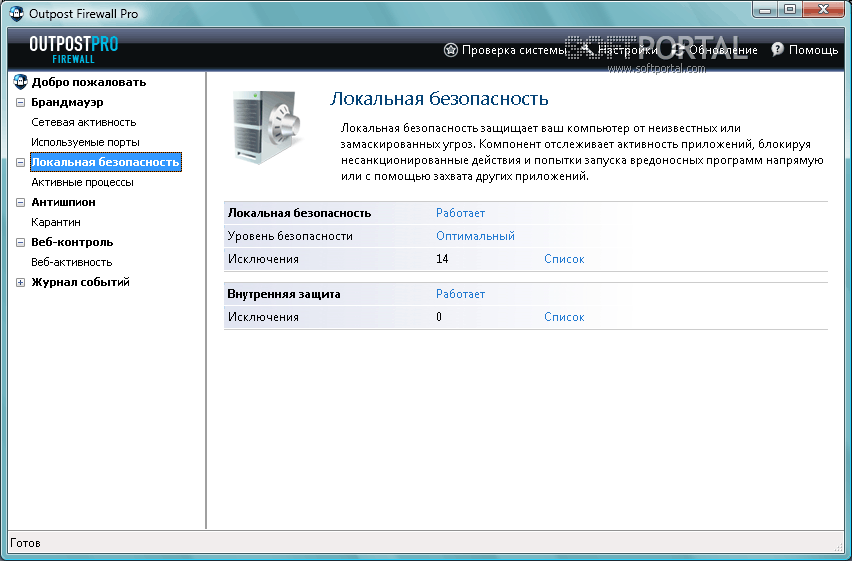The image size is (852, 561).
Task: Open Помощь from the top bar
Action: coord(813,50)
